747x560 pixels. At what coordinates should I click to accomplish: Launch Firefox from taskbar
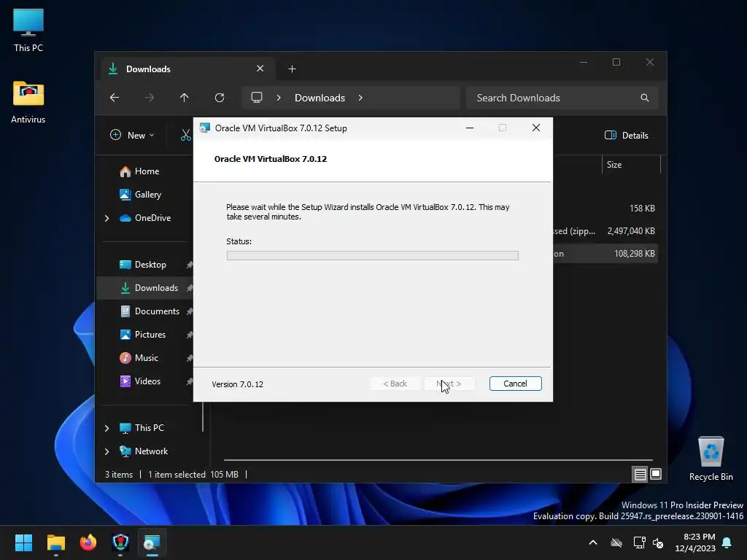pos(88,542)
